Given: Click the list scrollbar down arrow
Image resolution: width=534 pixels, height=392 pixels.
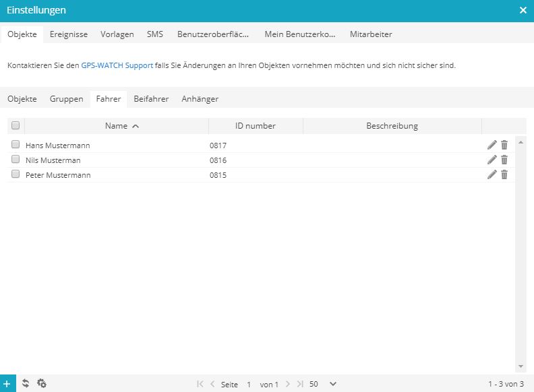Looking at the screenshot, I should point(521,366).
